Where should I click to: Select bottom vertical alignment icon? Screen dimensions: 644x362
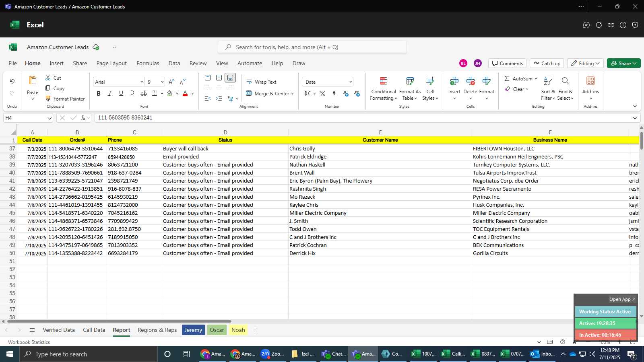coord(230,77)
